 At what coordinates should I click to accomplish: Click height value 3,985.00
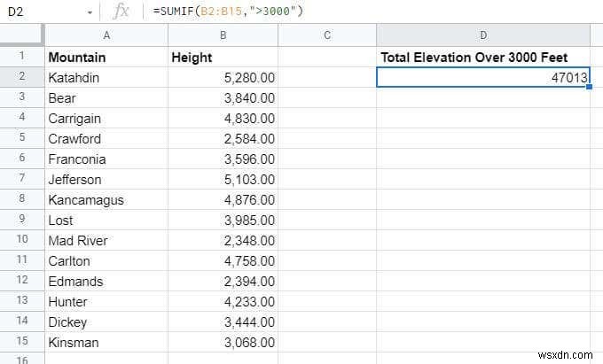(x=223, y=220)
